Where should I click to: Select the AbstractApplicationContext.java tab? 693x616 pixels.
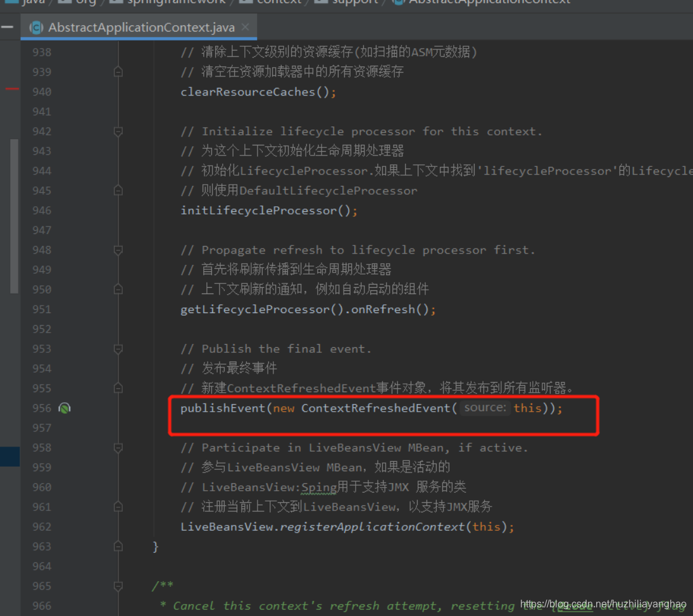coord(139,27)
